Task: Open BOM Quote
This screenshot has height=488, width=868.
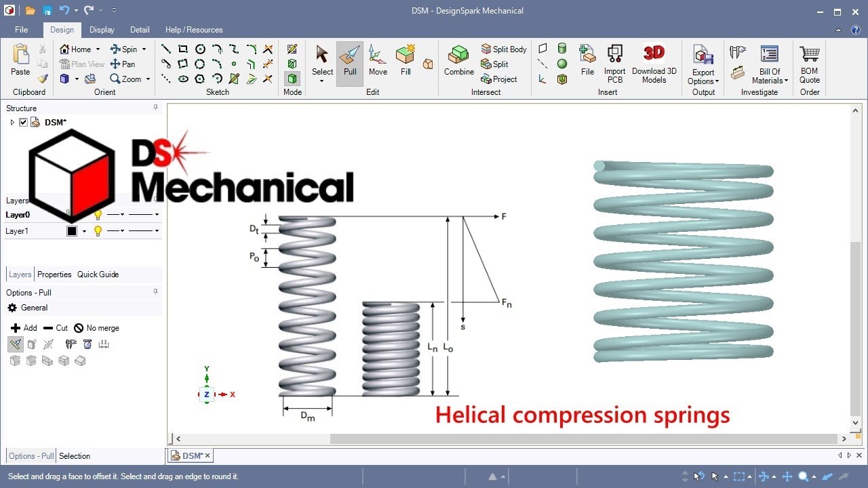Action: point(809,63)
